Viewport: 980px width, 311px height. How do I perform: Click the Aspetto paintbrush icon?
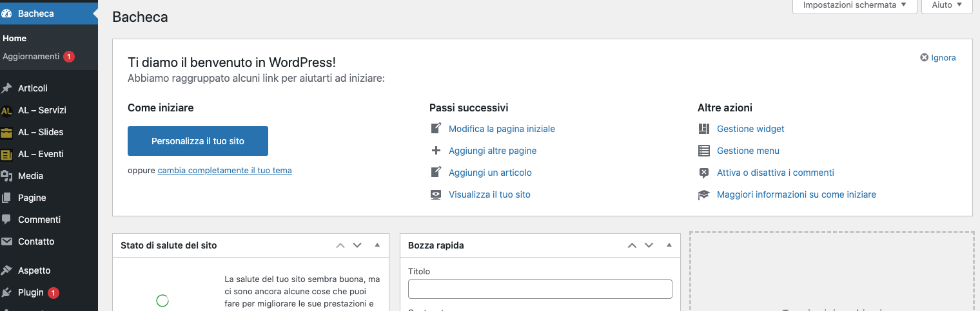tap(7, 270)
